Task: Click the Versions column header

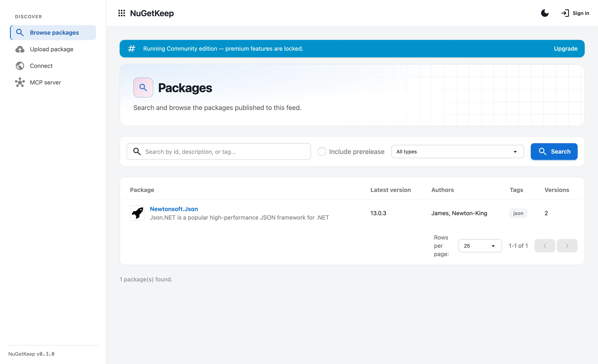Action: tap(557, 190)
